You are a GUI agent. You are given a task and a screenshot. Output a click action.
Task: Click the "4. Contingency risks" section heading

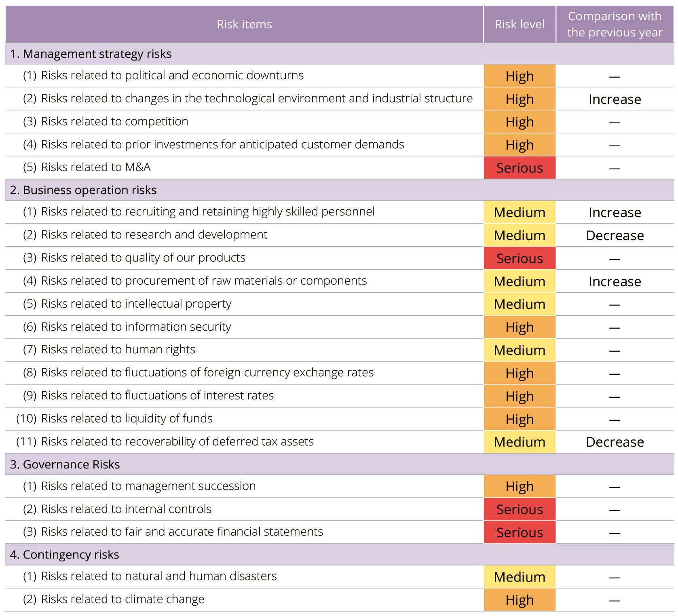coord(65,555)
